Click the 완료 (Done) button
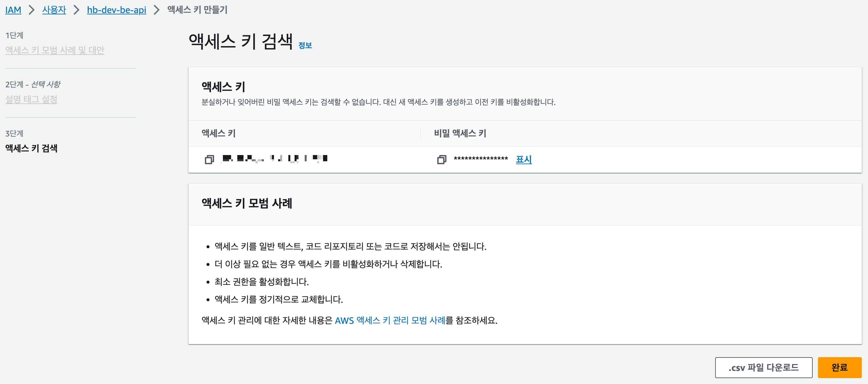This screenshot has width=868, height=384. [x=839, y=367]
